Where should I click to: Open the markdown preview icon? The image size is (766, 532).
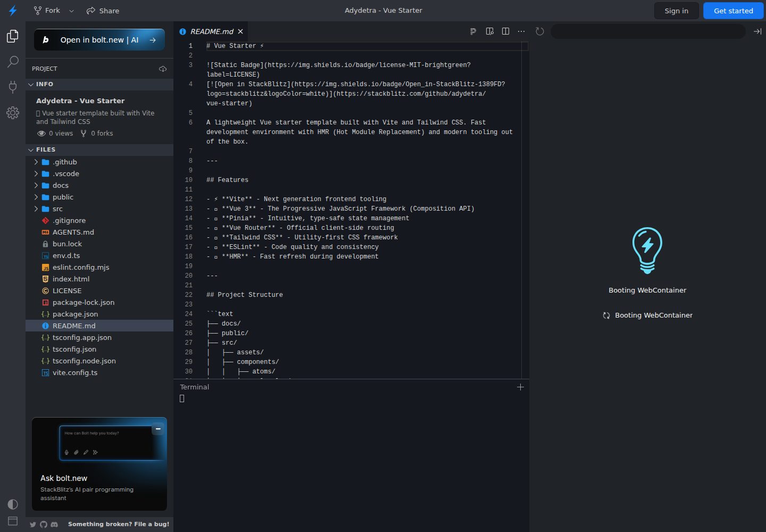pos(490,31)
